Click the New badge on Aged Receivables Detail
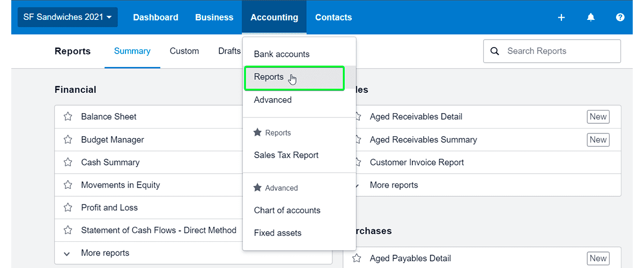644x268 pixels. 598,116
